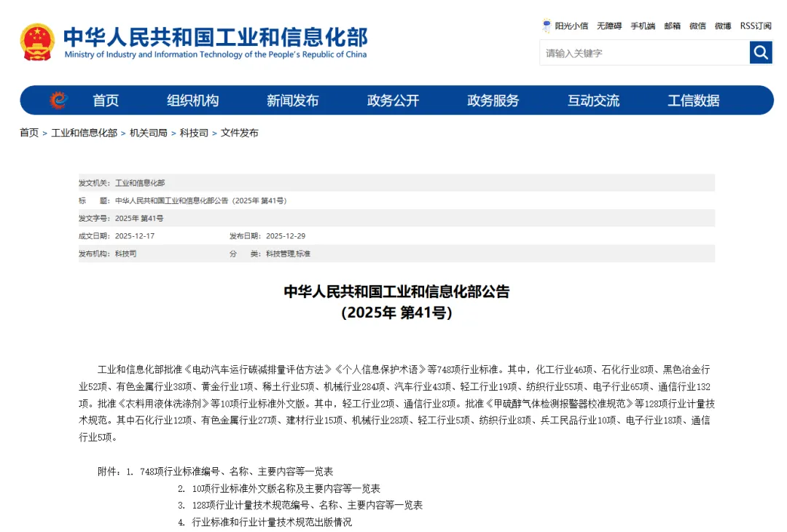
Task: Click the site title 中华人民共和国工业和信息化部
Action: pos(216,37)
